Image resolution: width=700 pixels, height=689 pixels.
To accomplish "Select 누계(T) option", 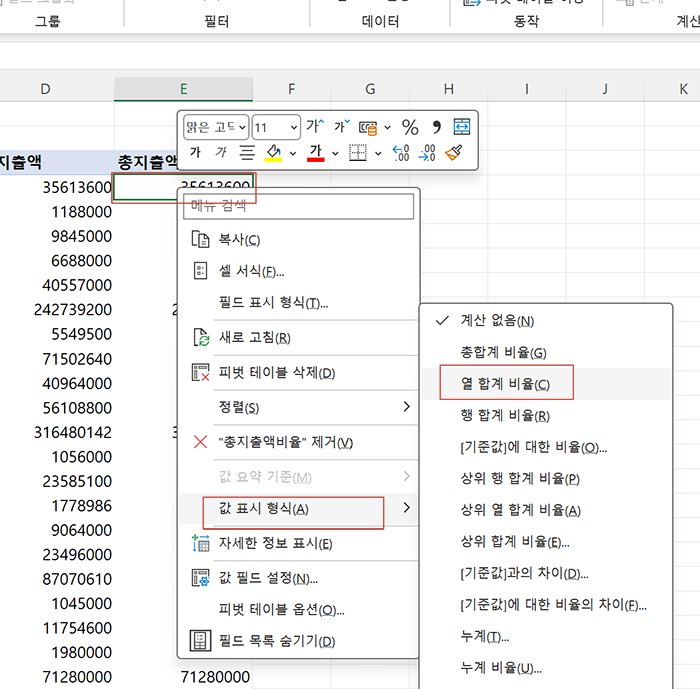I will coord(546,636).
